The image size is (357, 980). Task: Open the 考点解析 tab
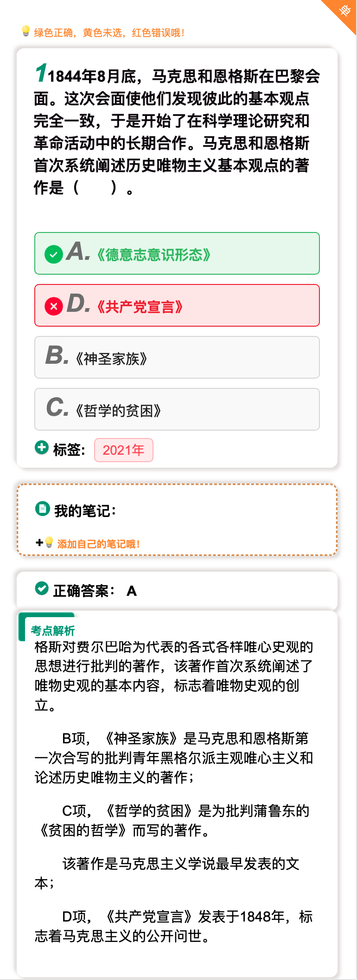(x=52, y=631)
